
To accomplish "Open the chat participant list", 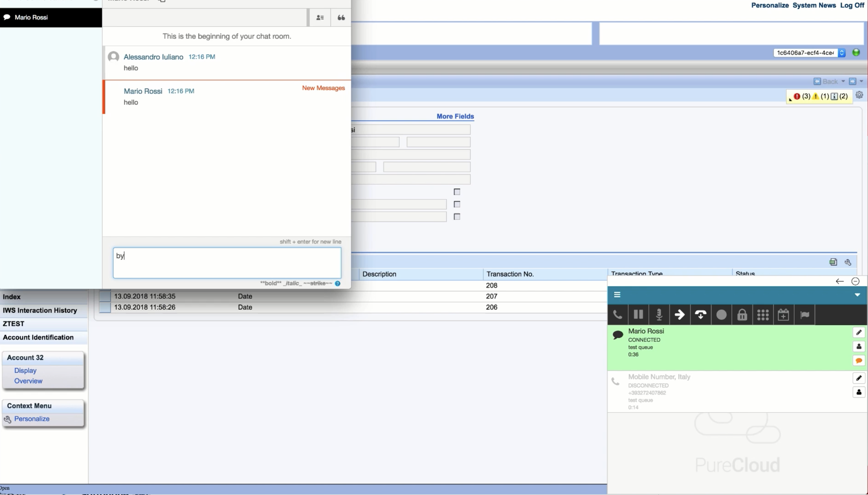I will tap(319, 17).
